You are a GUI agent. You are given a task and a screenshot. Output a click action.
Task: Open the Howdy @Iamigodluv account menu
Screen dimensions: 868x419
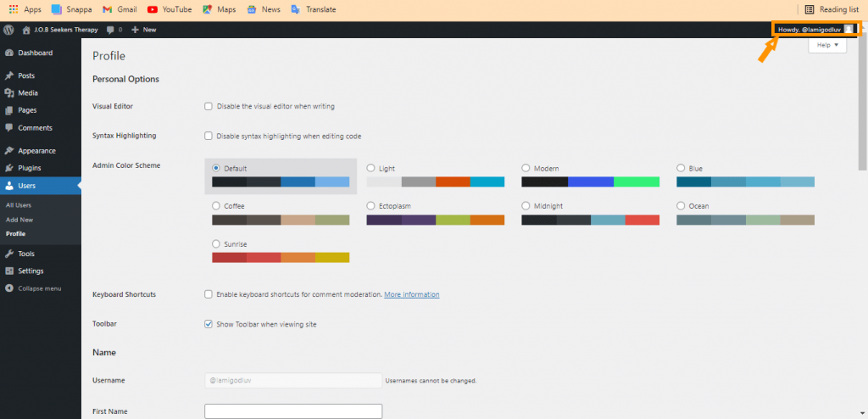815,30
